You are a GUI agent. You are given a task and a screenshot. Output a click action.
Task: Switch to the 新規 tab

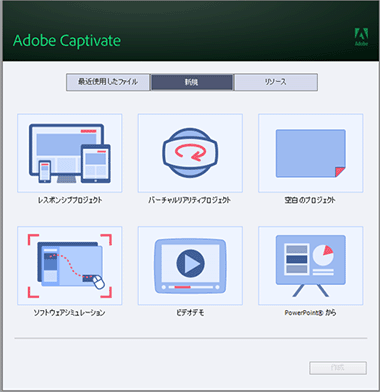tap(192, 82)
